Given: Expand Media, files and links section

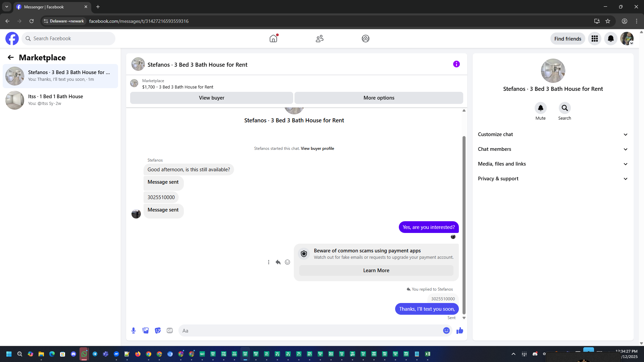Looking at the screenshot, I should point(552,164).
